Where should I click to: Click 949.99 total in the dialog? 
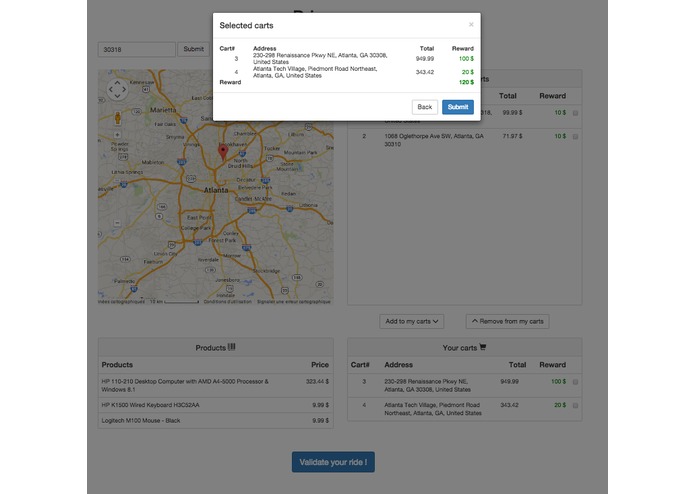tap(425, 58)
